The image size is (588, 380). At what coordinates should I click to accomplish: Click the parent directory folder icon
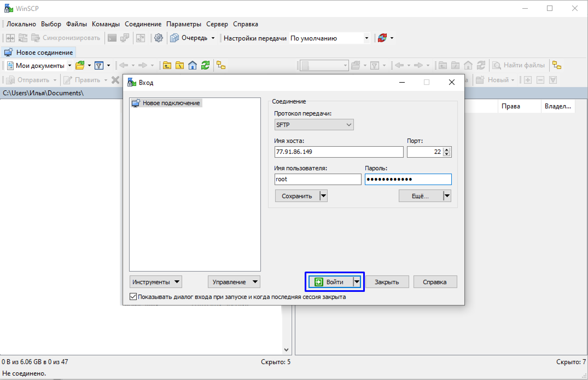pos(167,65)
